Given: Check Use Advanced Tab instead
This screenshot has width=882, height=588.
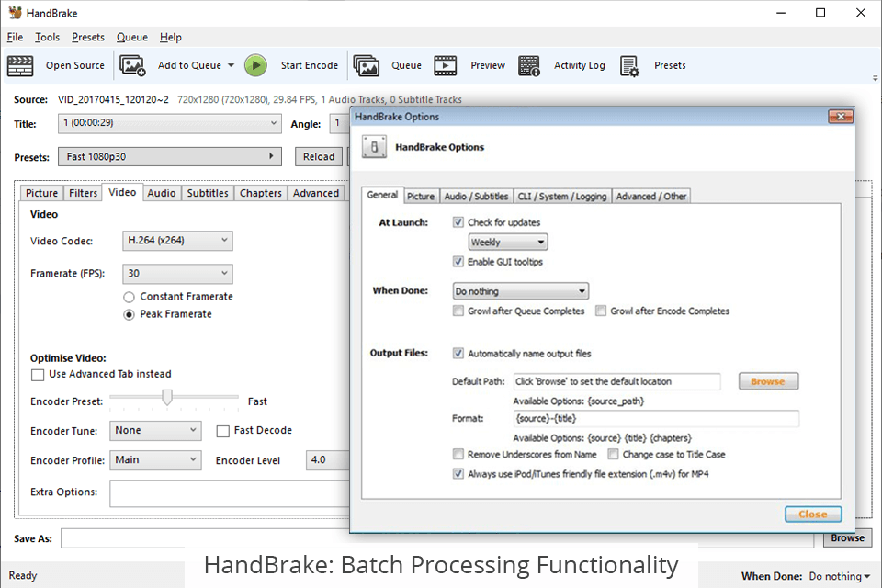Looking at the screenshot, I should point(38,375).
